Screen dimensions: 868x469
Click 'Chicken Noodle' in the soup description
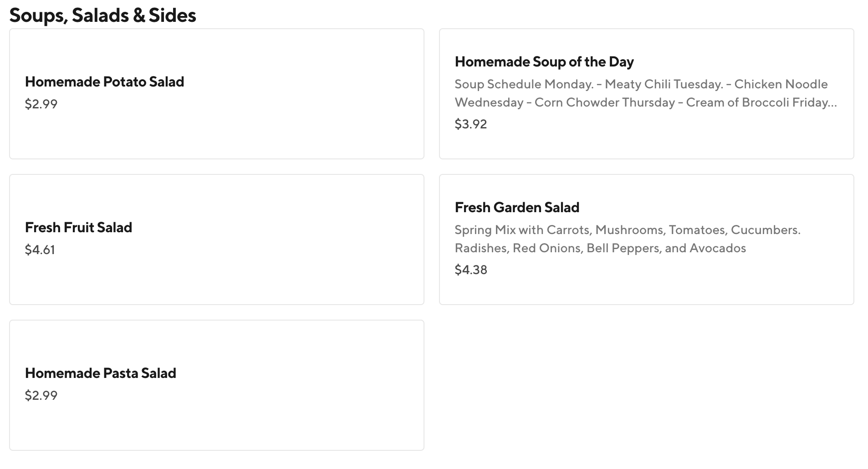(781, 84)
